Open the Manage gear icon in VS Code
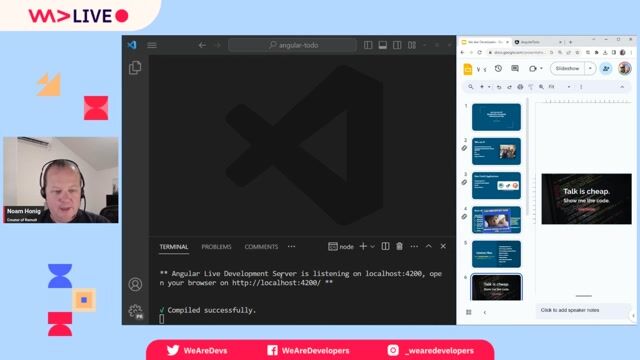 point(135,311)
